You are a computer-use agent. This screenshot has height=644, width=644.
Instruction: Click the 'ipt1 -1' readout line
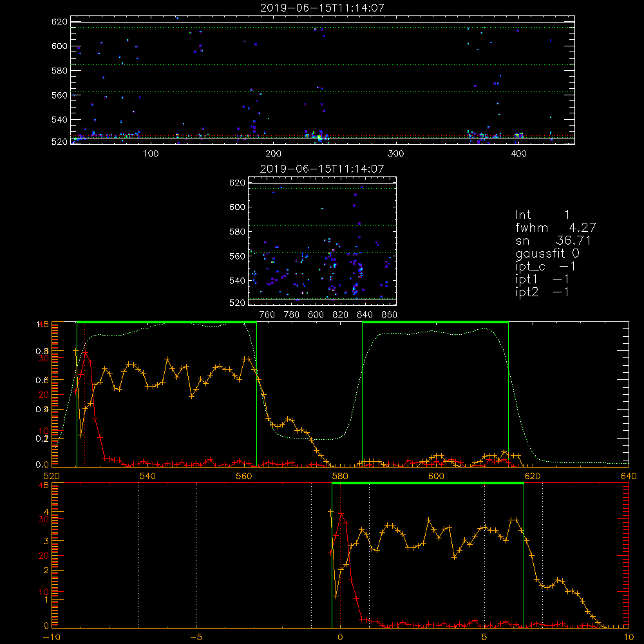click(x=542, y=279)
